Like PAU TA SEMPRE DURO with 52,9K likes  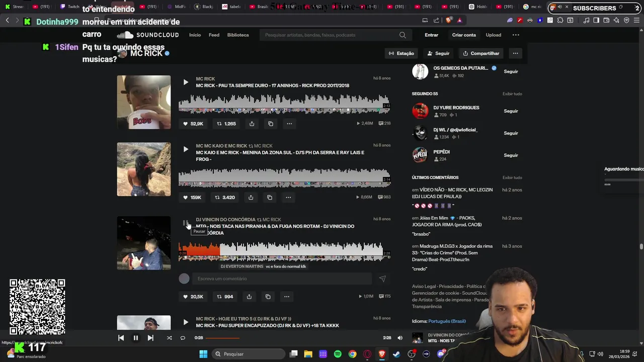tap(193, 123)
